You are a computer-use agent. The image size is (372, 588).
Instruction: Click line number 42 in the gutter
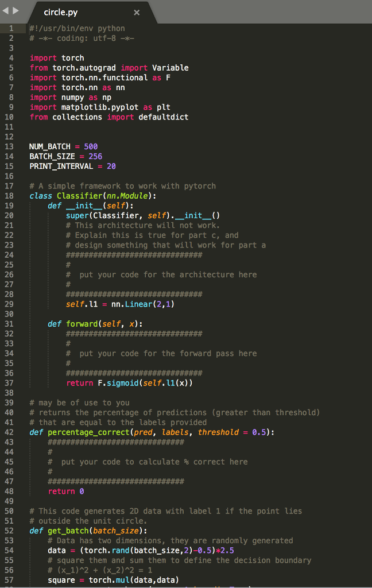[x=9, y=432]
